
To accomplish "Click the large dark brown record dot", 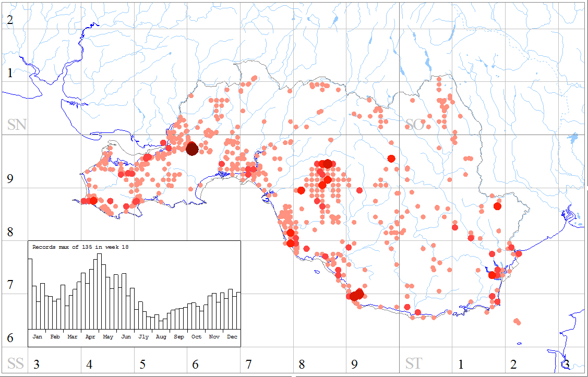I will click(192, 149).
